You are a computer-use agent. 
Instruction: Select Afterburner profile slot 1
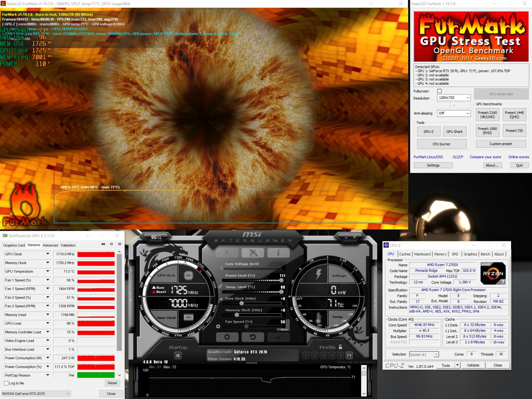pyautogui.click(x=306, y=355)
